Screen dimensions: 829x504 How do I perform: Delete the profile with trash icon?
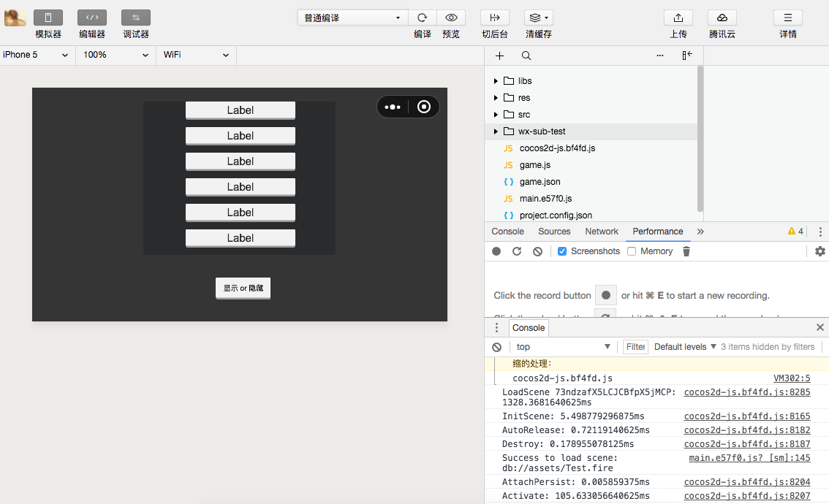point(686,251)
